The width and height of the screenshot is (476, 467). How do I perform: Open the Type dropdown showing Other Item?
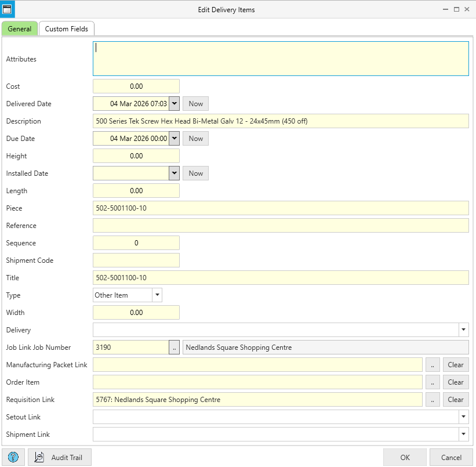[157, 295]
